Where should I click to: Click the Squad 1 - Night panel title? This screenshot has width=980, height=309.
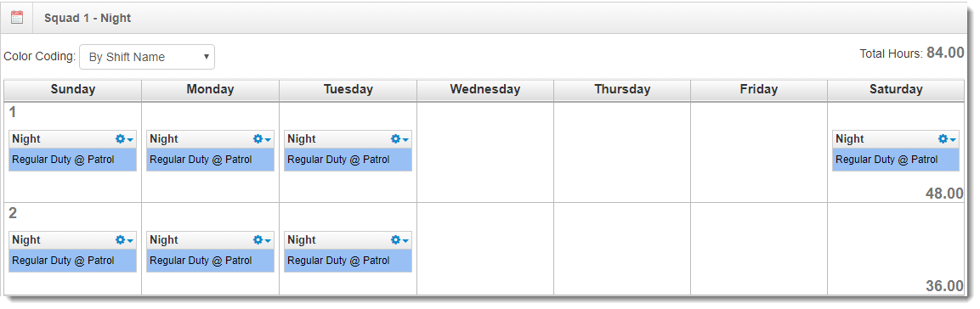[x=88, y=18]
